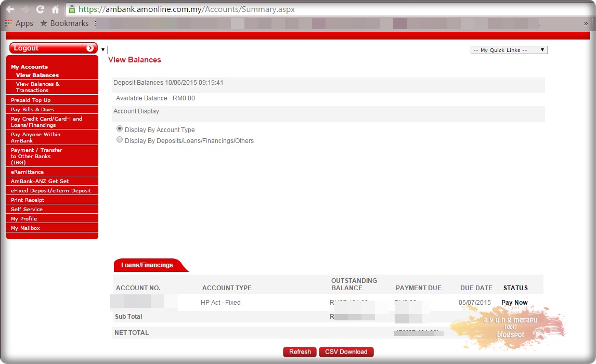The image size is (596, 364).
Task: Download balances with CSV Download
Action: coord(346,352)
